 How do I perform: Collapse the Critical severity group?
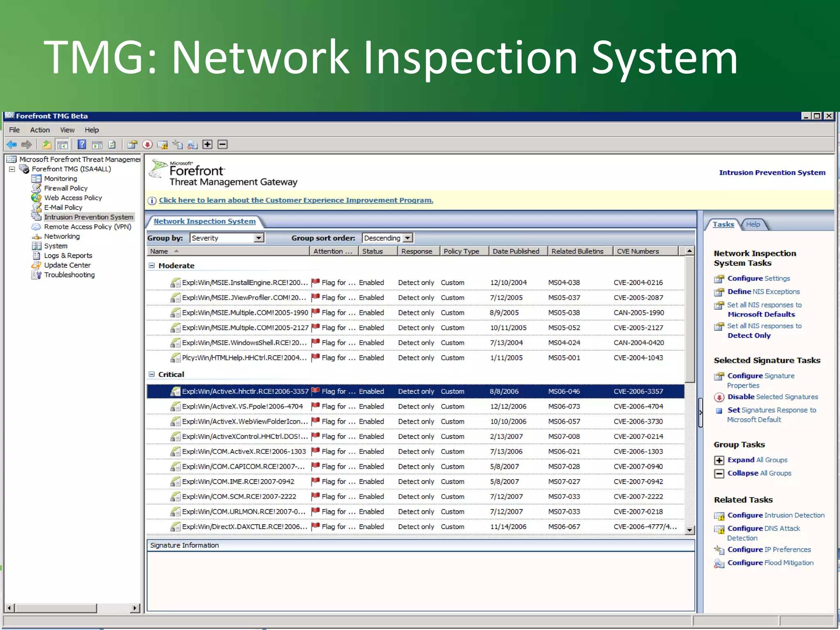pos(152,374)
